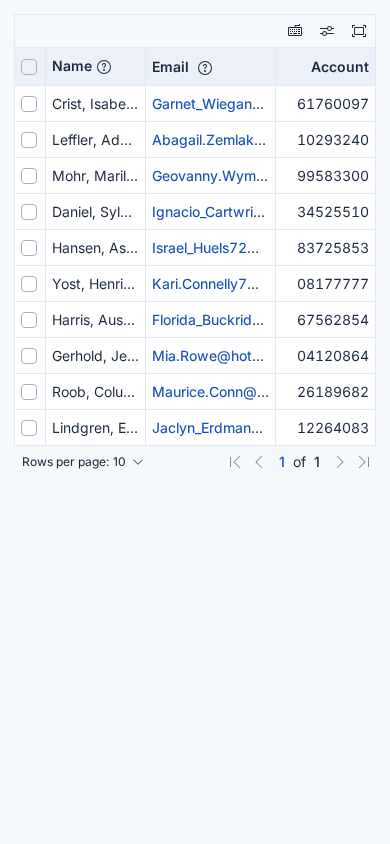390x844 pixels.
Task: Go to the previous page
Action: [x=259, y=462]
